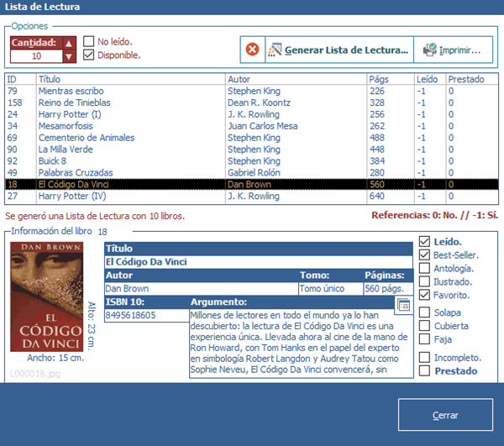Uncheck the Disponible checkbox

pos(89,55)
